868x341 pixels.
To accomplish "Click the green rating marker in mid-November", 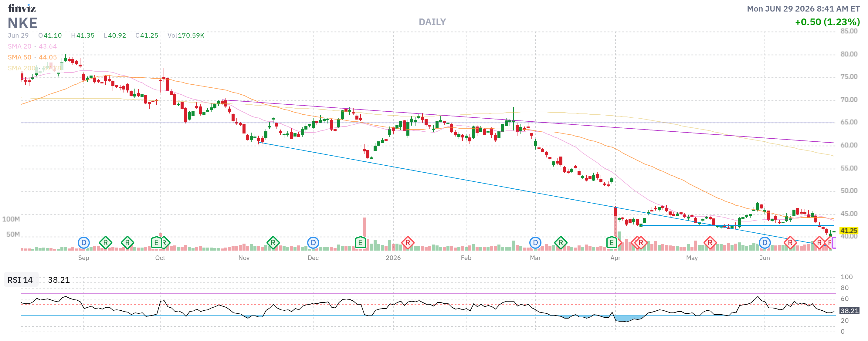I will tap(273, 242).
